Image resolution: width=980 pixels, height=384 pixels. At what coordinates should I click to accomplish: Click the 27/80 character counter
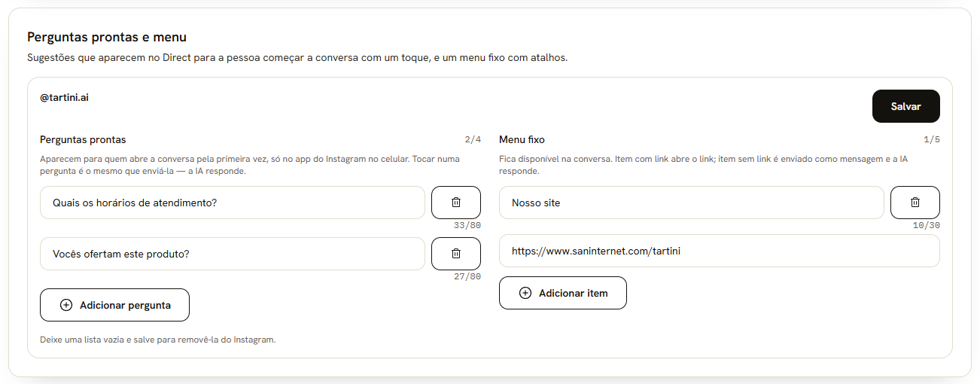click(467, 276)
